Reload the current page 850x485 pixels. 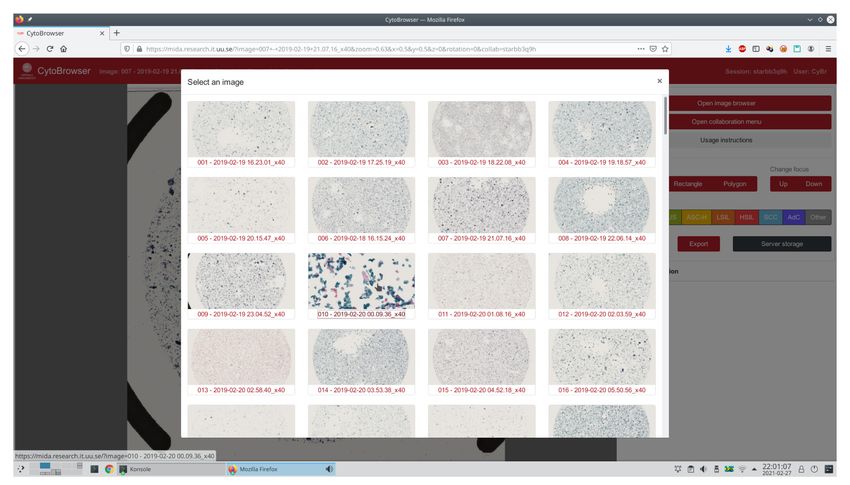tap(50, 49)
